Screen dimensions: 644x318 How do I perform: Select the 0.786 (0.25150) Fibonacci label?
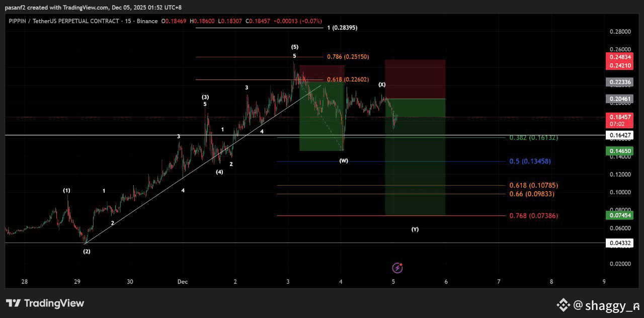point(348,57)
